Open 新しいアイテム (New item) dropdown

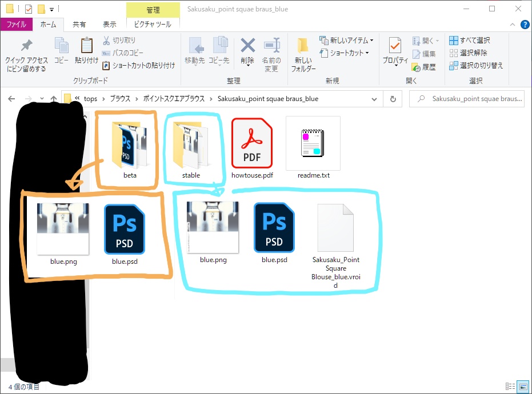[346, 41]
